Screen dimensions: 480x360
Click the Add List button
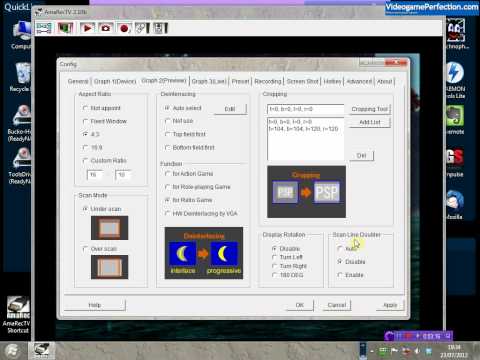tap(370, 122)
